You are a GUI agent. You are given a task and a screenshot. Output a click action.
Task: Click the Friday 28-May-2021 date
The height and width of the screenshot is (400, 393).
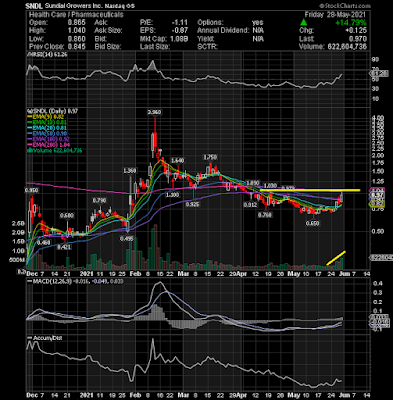335,15
